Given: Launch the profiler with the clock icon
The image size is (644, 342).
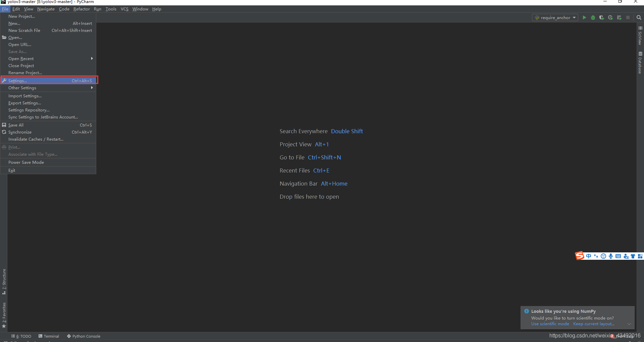Looking at the screenshot, I should (610, 17).
